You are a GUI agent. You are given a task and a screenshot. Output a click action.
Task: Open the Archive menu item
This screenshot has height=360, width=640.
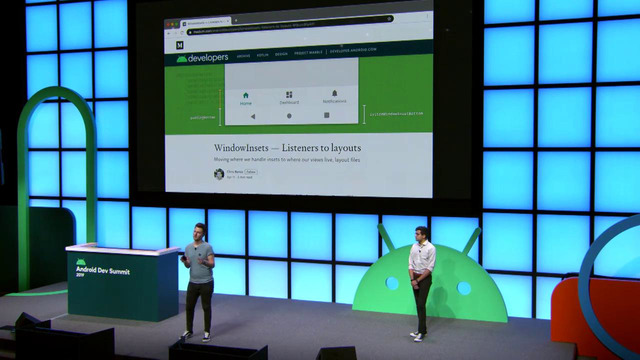(243, 56)
